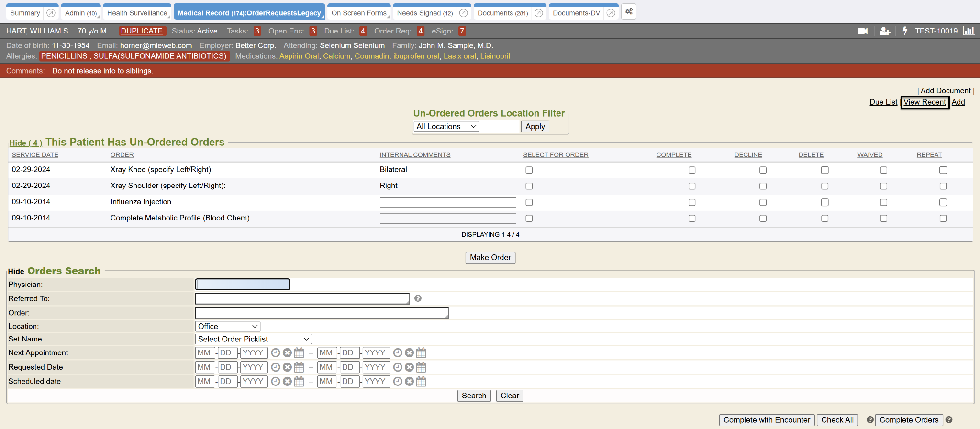980x429 pixels.
Task: Click the View Recent link
Action: click(x=924, y=102)
